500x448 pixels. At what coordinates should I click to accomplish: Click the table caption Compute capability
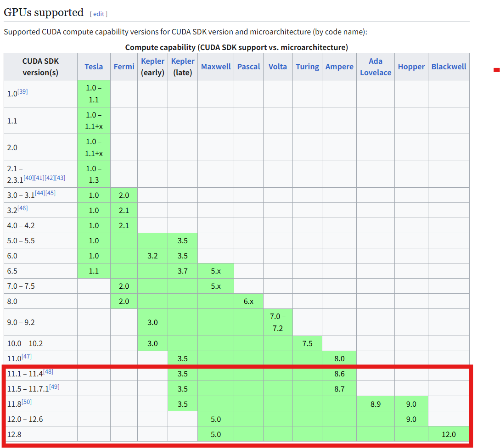[236, 47]
